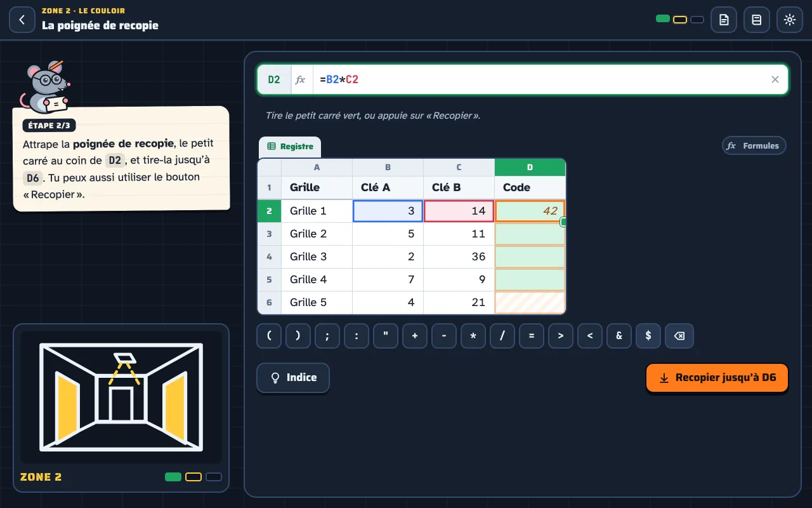Screen dimensions: 812x508
Task: Open the Indice hint button
Action: click(293, 378)
